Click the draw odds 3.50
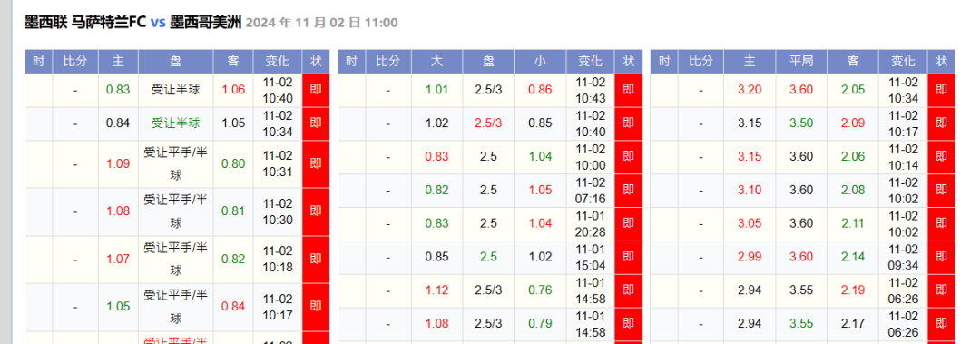The image size is (980, 344). (x=801, y=123)
